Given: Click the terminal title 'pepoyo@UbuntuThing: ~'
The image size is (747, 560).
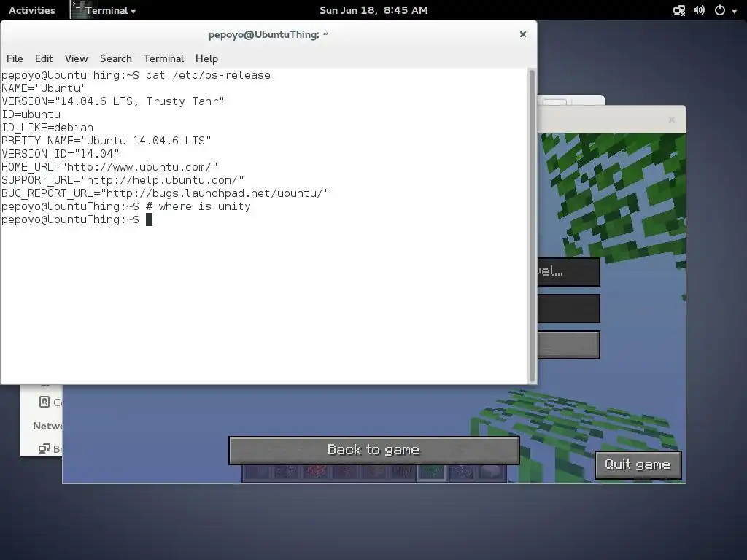Looking at the screenshot, I should tap(268, 34).
